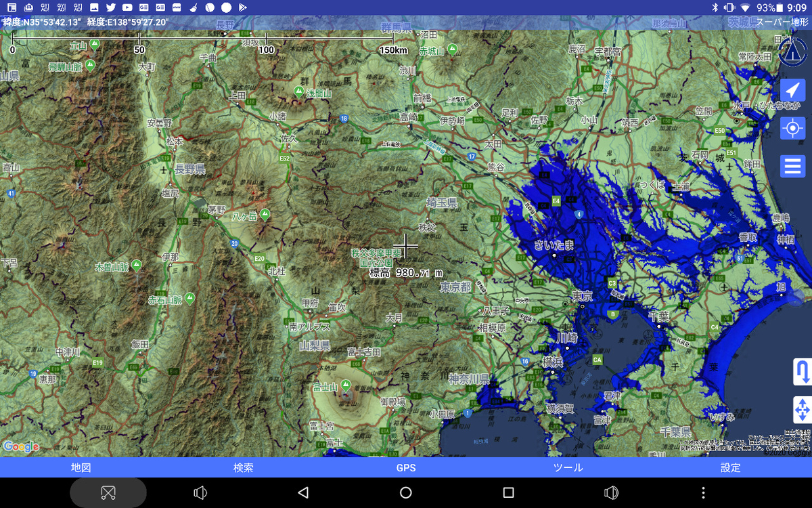
Task: Tap the Bluetooth status icon
Action: tap(714, 7)
